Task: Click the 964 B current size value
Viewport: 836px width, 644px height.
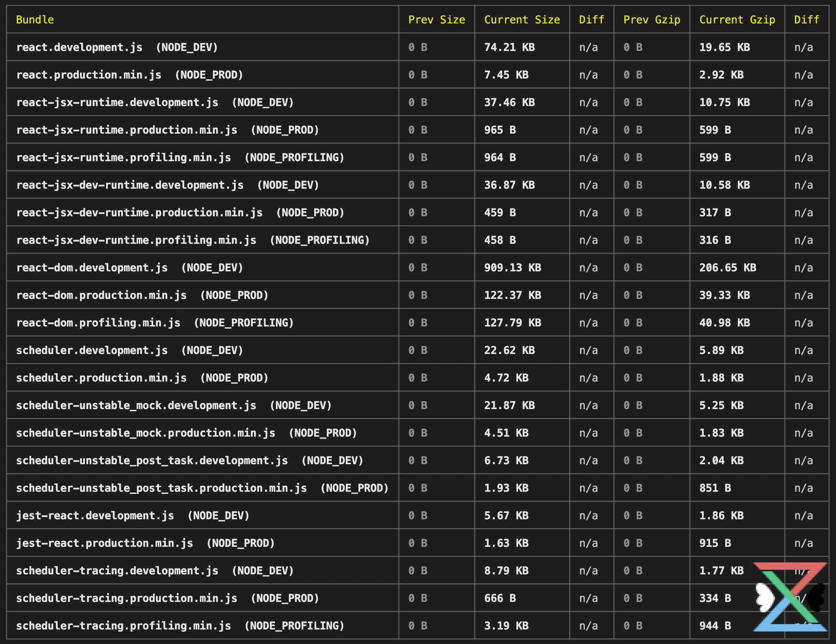Action: 500,157
